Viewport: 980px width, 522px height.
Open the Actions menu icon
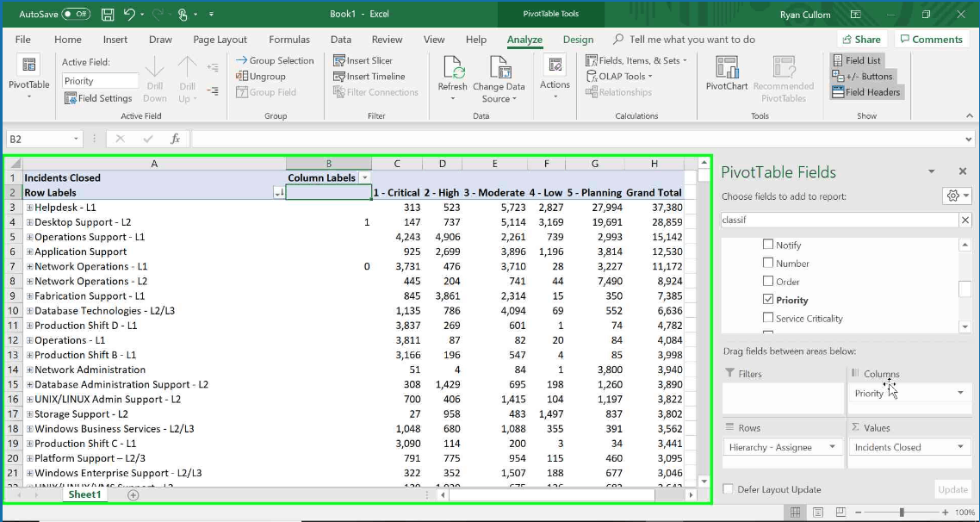coord(555,65)
